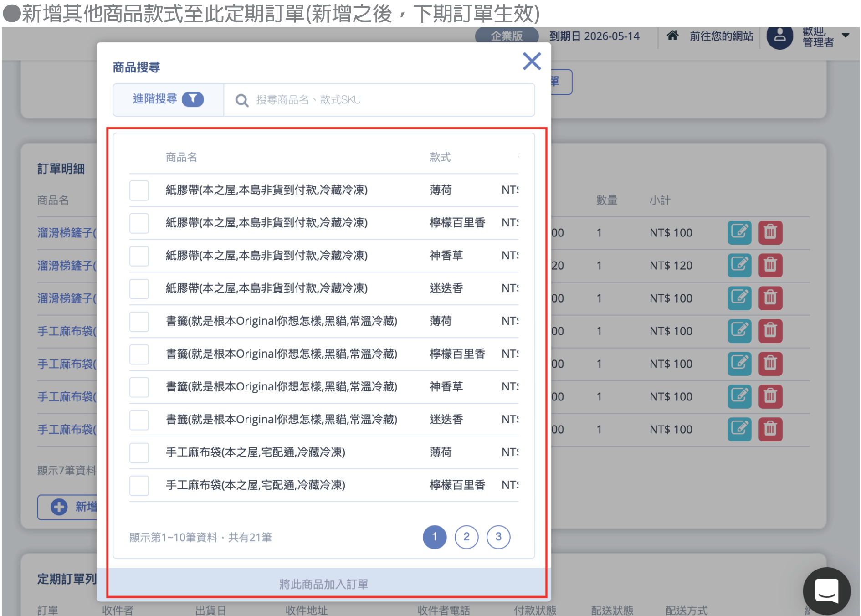861x616 pixels.
Task: Edit the third order detail row
Action: 739,298
